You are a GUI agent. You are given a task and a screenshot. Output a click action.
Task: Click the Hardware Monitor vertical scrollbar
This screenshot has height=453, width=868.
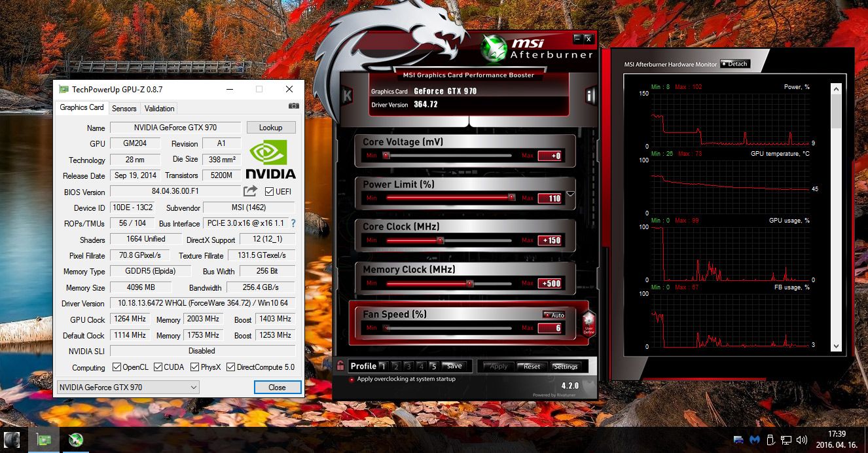[x=836, y=216]
